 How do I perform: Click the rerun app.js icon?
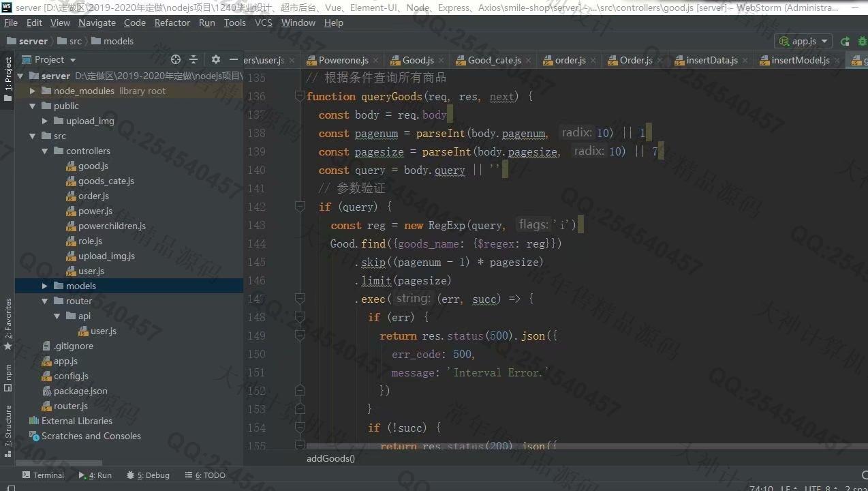[845, 41]
